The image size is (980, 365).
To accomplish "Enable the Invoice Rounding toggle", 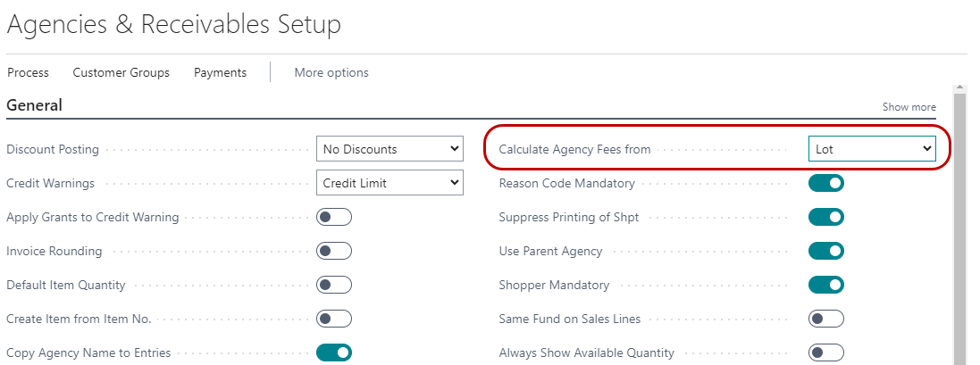I will [334, 251].
